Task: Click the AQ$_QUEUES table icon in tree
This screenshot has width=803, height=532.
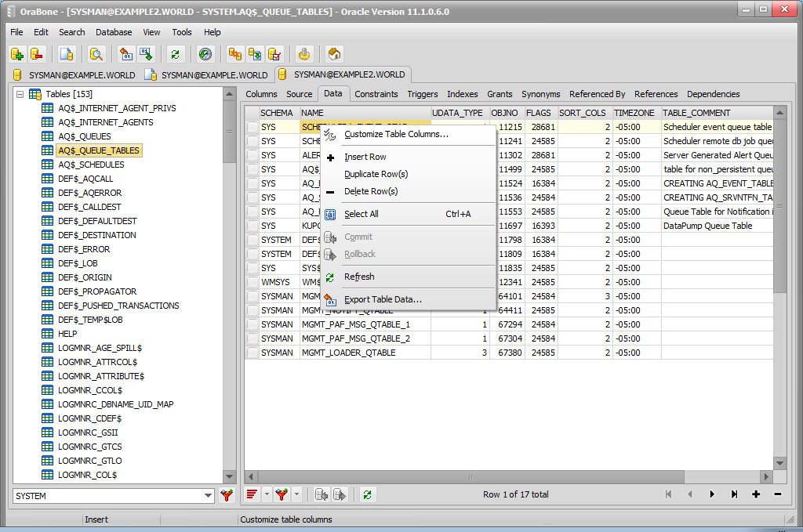Action: tap(47, 136)
